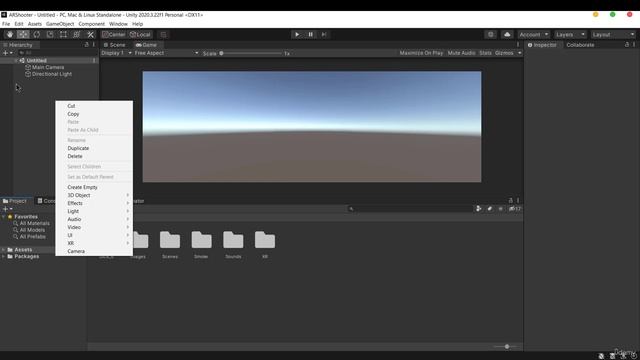640x360 pixels.
Task: Open 3D Object submenu
Action: [x=94, y=195]
